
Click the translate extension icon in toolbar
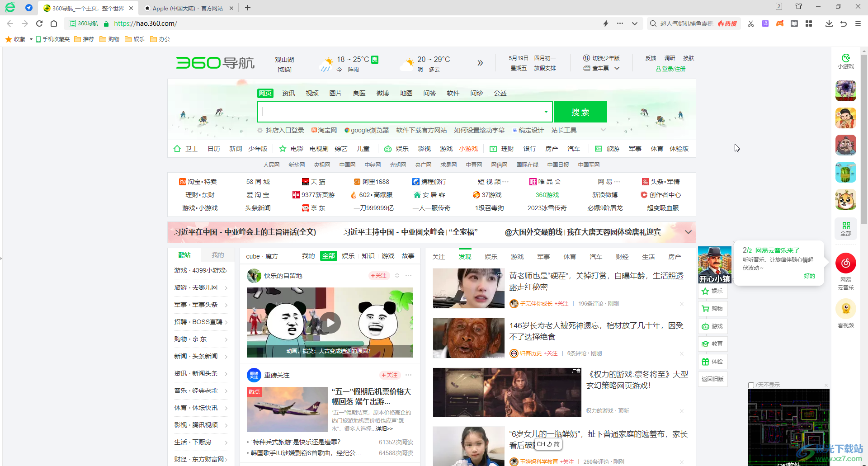pyautogui.click(x=765, y=24)
